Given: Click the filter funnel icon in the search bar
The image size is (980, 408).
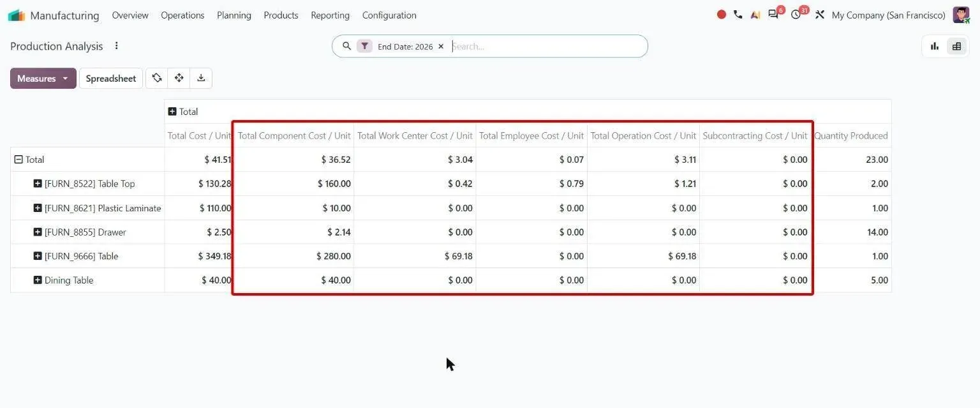Looking at the screenshot, I should (x=364, y=46).
